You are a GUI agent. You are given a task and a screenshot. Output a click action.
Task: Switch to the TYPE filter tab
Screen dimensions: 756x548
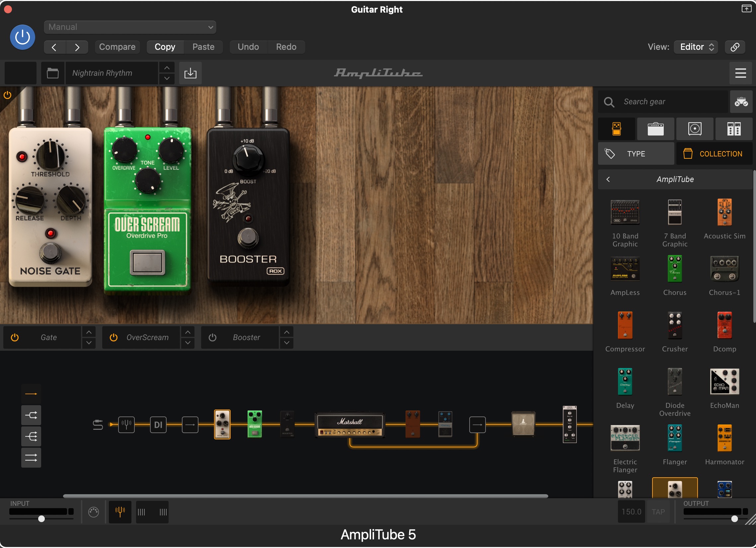pyautogui.click(x=636, y=154)
